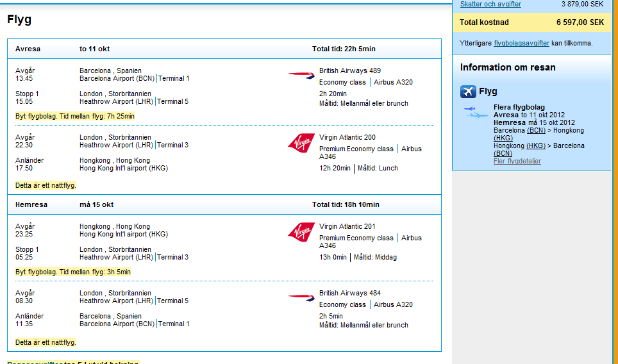
Task: Click British Airways logo for flight 484
Action: (x=302, y=297)
